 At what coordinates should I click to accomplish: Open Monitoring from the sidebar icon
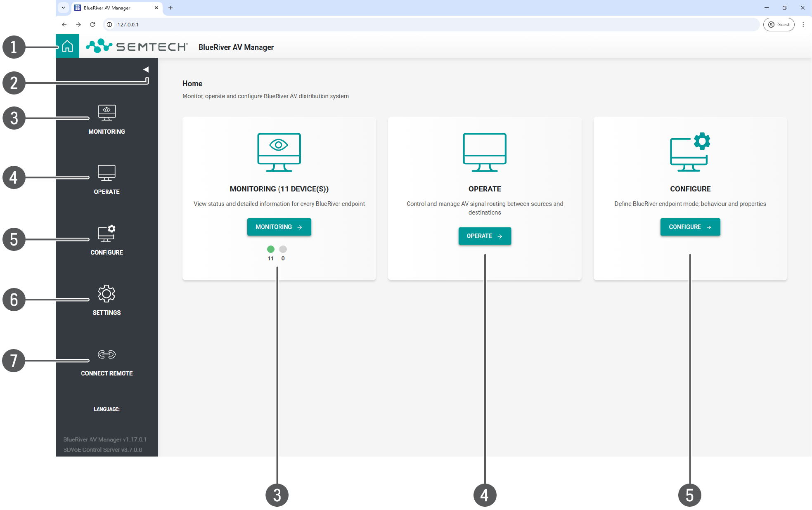coord(107,112)
